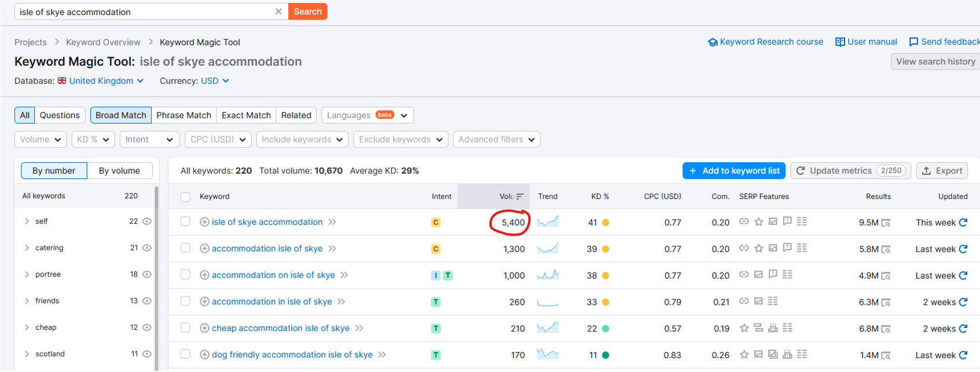Open the Volume filter dropdown
Image resolution: width=980 pixels, height=372 pixels.
coord(41,140)
